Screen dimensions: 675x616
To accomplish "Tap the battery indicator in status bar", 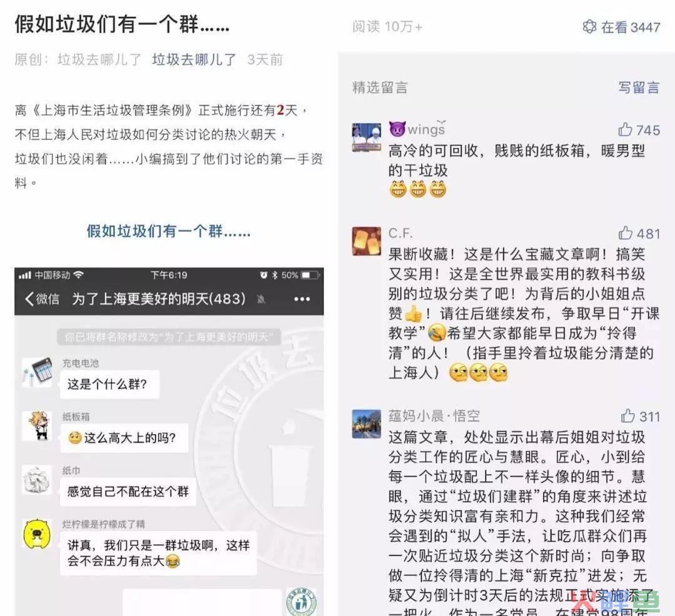I will point(310,275).
